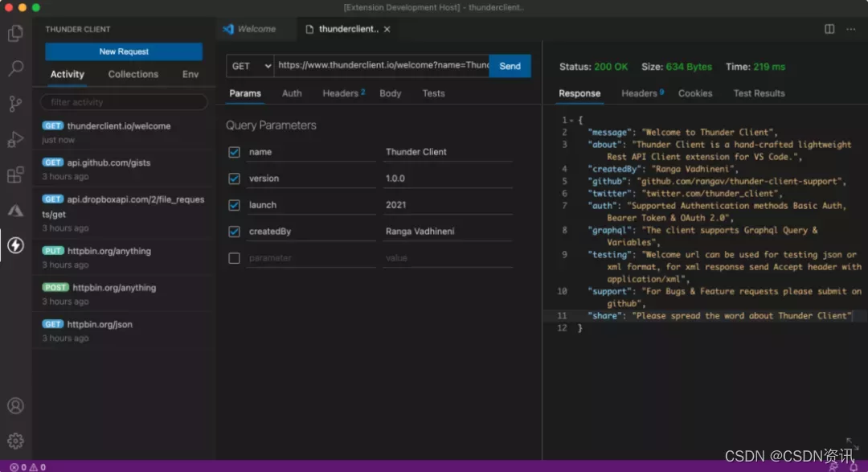Click the empty parameter value field

(x=448, y=258)
